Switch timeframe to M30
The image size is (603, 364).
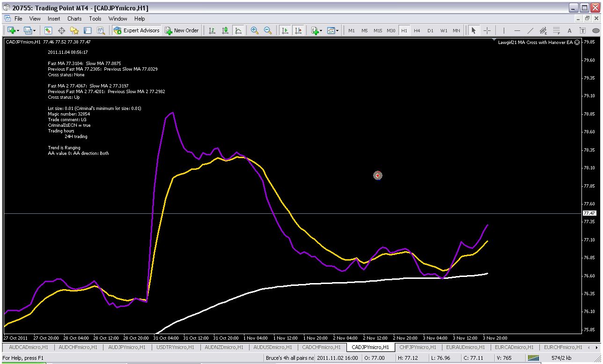391,30
